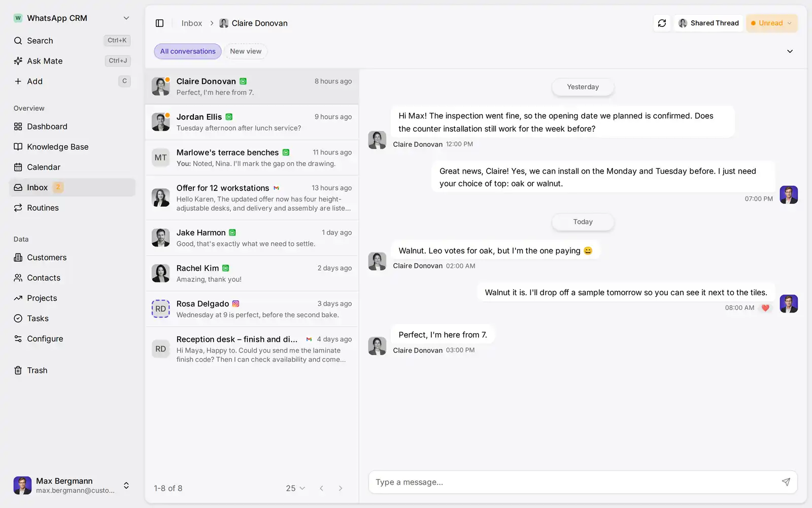812x508 pixels.
Task: Open Customers data
Action: (72, 258)
